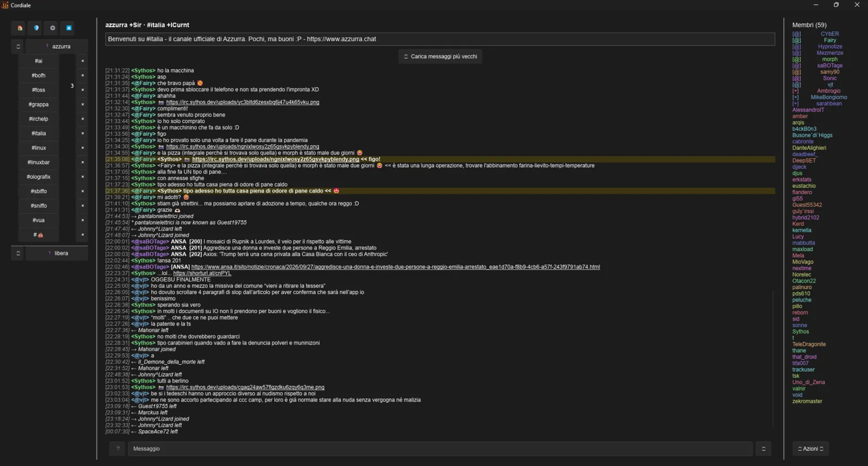
Task: Close the #linuxbar channel
Action: (82, 162)
